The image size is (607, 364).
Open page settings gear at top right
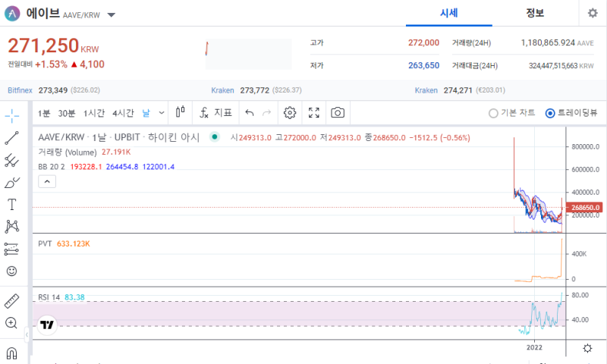point(593,13)
